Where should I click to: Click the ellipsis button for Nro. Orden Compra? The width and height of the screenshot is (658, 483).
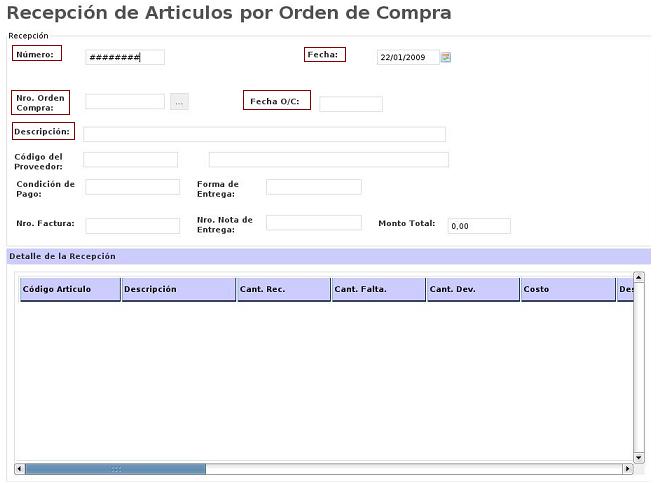(x=179, y=102)
